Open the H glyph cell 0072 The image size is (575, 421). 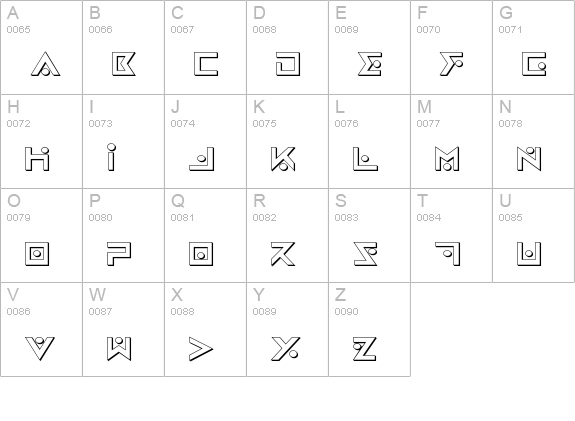pos(41,142)
